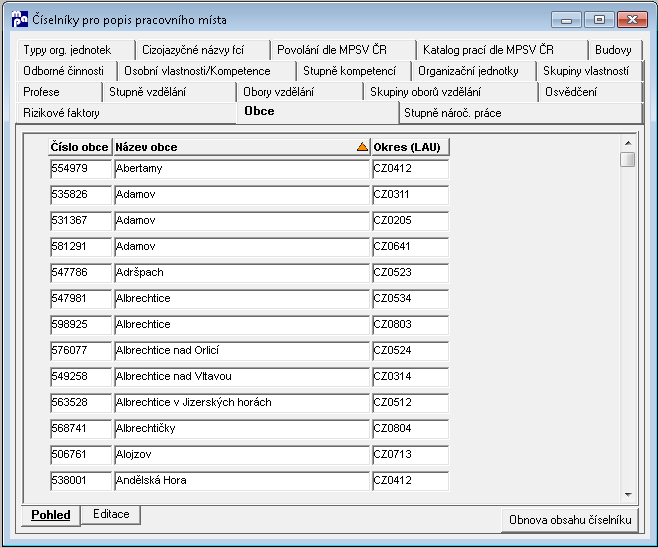The height and width of the screenshot is (548, 658).
Task: Click district code CZ0804
Action: click(x=410, y=429)
